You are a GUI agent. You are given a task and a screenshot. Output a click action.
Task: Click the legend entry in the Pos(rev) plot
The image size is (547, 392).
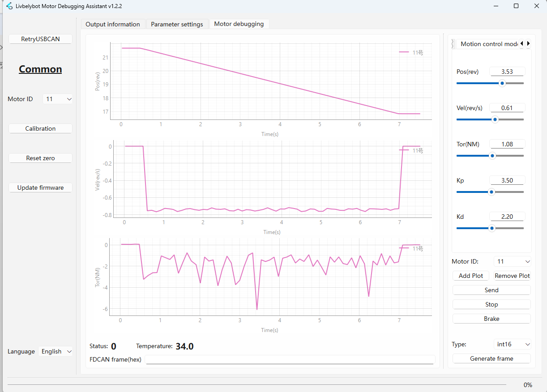pos(411,52)
